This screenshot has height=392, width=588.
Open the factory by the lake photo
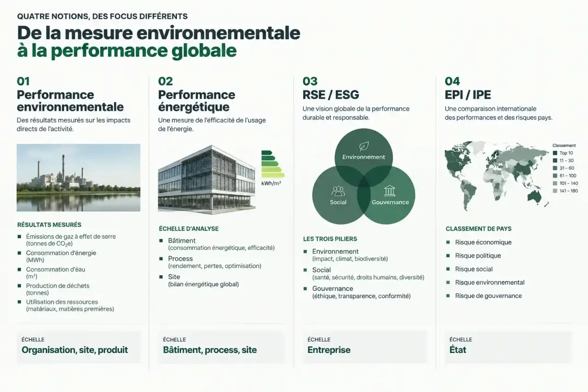[79, 178]
